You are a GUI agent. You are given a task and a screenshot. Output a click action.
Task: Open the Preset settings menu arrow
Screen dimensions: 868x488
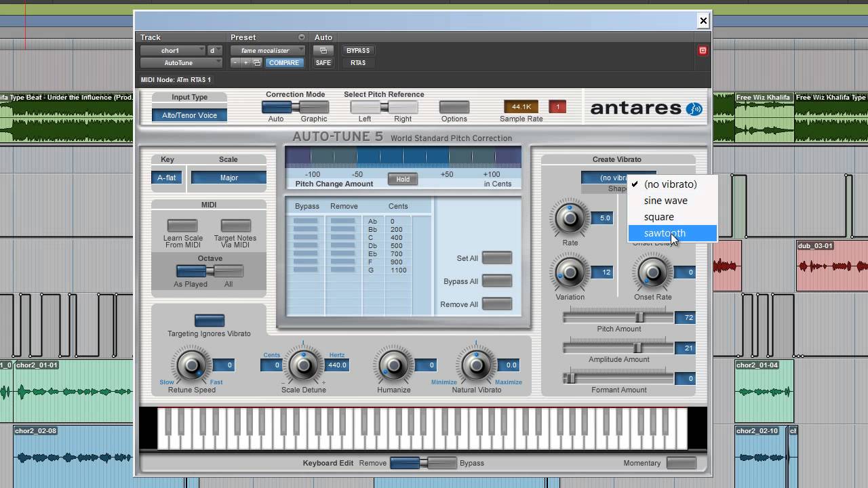pos(302,37)
